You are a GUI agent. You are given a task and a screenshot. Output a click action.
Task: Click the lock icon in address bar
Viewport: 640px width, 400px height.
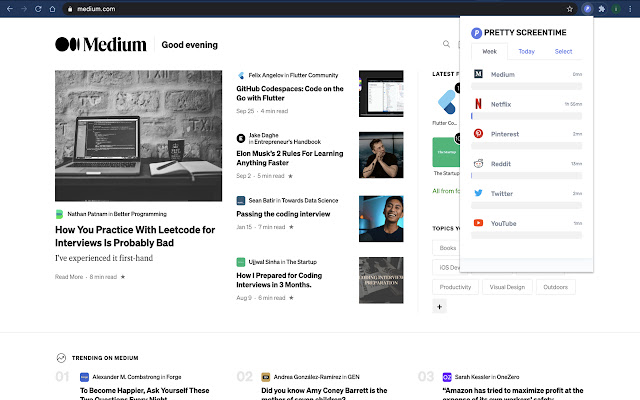(70, 9)
